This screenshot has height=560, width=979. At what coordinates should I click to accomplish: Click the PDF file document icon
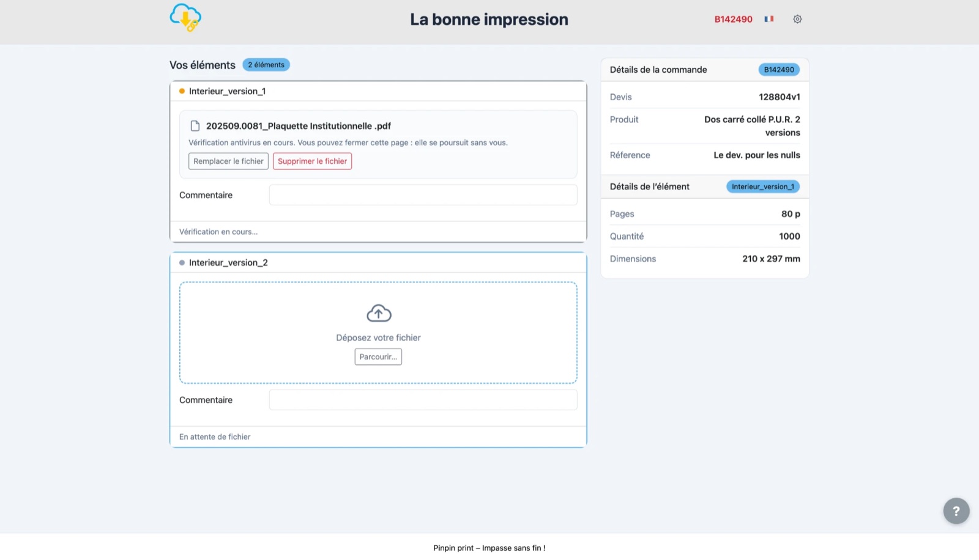[195, 126]
